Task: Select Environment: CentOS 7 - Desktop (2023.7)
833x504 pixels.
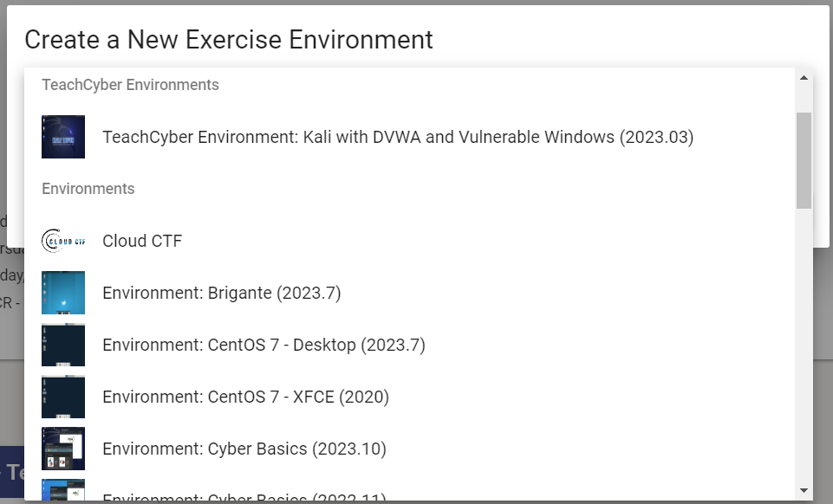Action: click(x=263, y=344)
